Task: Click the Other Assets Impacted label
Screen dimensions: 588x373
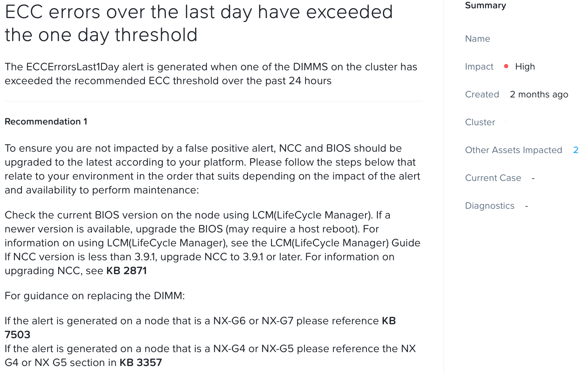Action: (513, 150)
